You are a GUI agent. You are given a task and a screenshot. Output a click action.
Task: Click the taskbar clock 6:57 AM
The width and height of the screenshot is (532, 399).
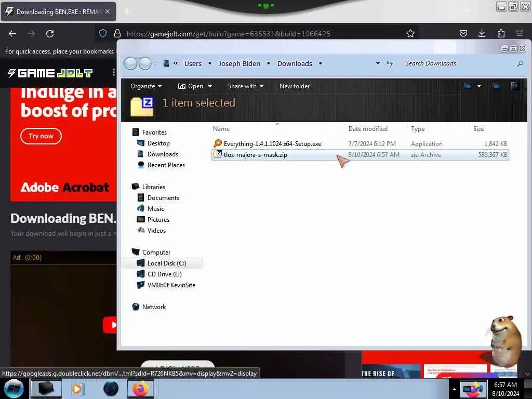[x=506, y=385]
